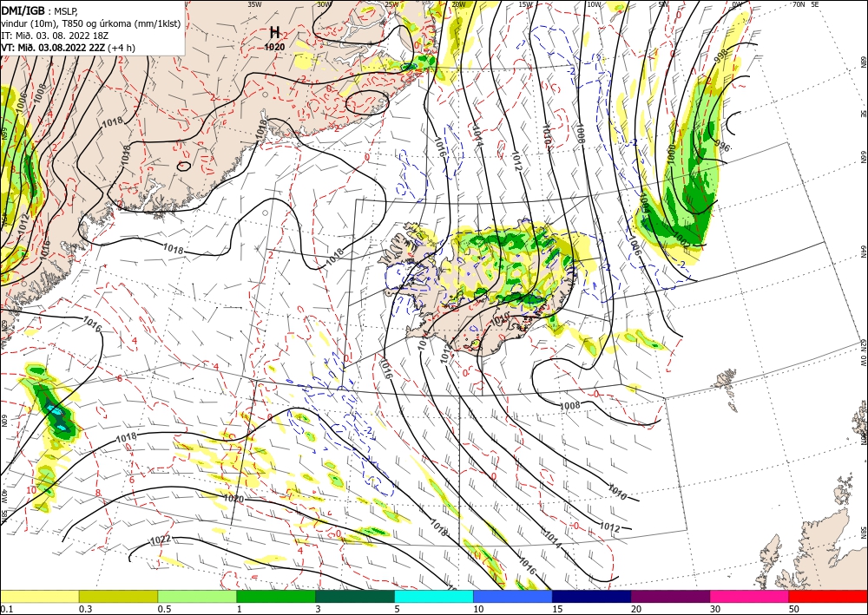Select the dark green 3–5 legend band
The height and width of the screenshot is (615, 868).
[x=355, y=596]
